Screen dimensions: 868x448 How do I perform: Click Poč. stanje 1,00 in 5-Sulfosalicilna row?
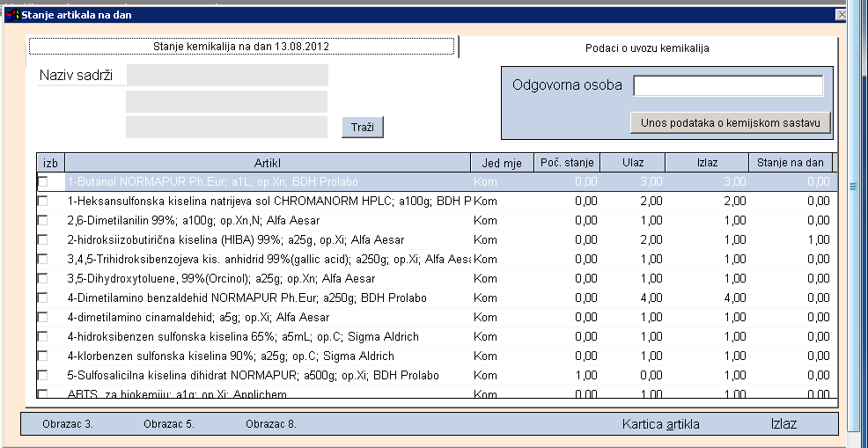[586, 376]
